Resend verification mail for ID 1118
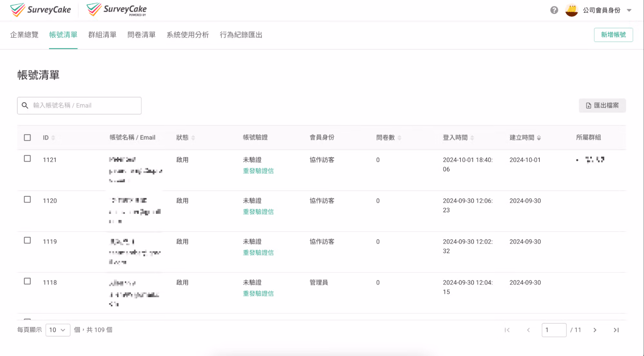This screenshot has height=356, width=644. [258, 294]
